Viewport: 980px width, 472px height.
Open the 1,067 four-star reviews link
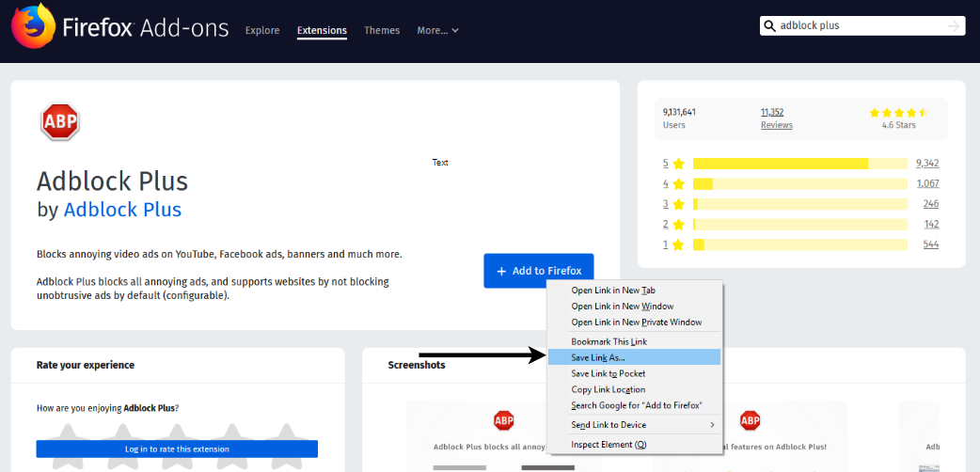(927, 183)
